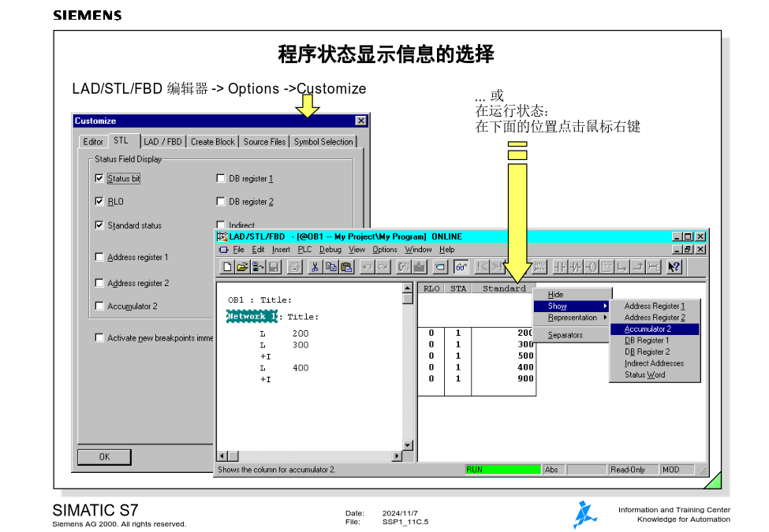
Task: Click the Save diskette toolbar icon
Action: pyautogui.click(x=274, y=267)
